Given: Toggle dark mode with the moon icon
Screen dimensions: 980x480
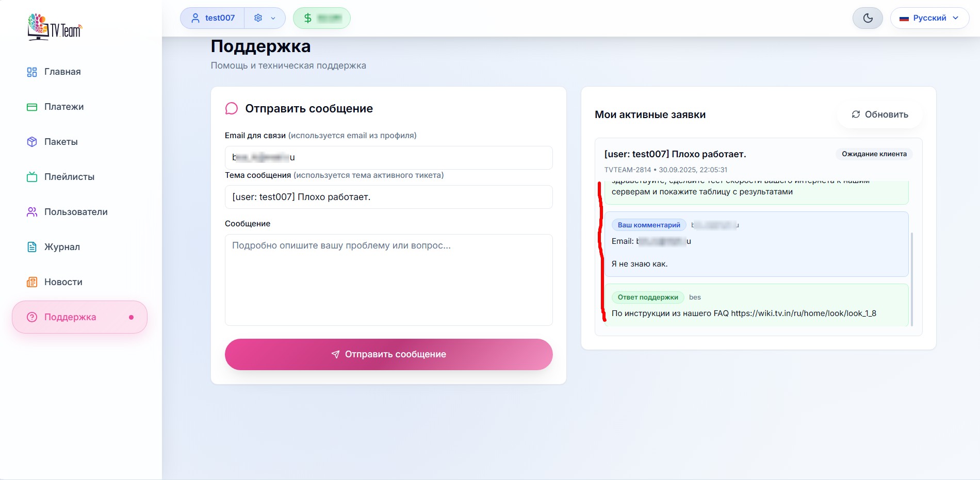Looking at the screenshot, I should [x=868, y=18].
